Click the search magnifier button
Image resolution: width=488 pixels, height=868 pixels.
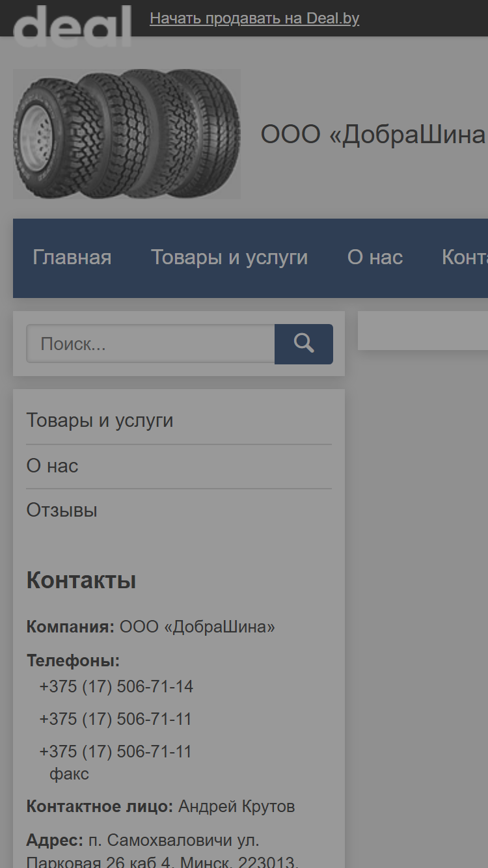click(x=303, y=344)
